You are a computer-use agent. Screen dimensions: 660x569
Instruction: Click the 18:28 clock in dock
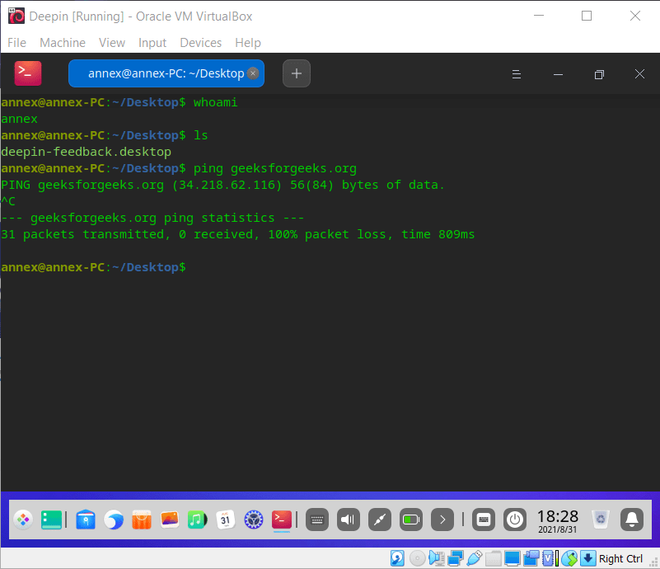point(558,521)
